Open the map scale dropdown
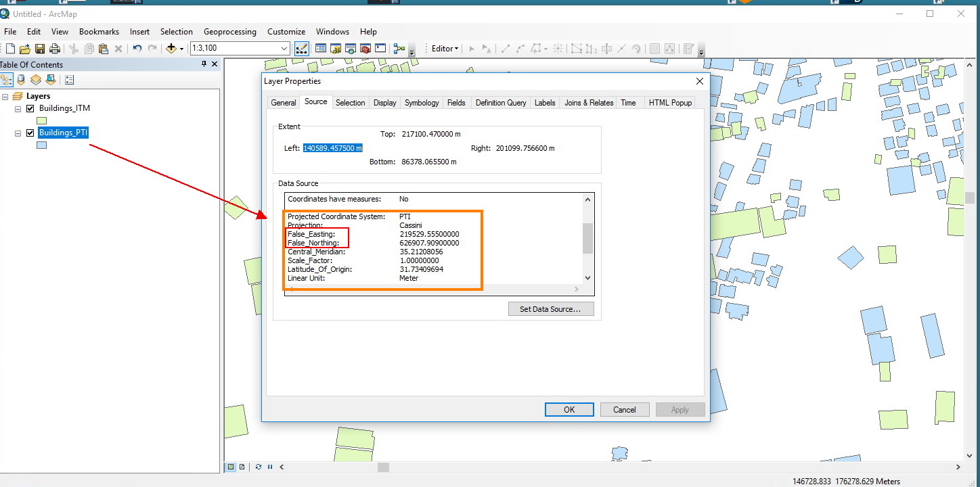This screenshot has width=980, height=487. (x=285, y=49)
